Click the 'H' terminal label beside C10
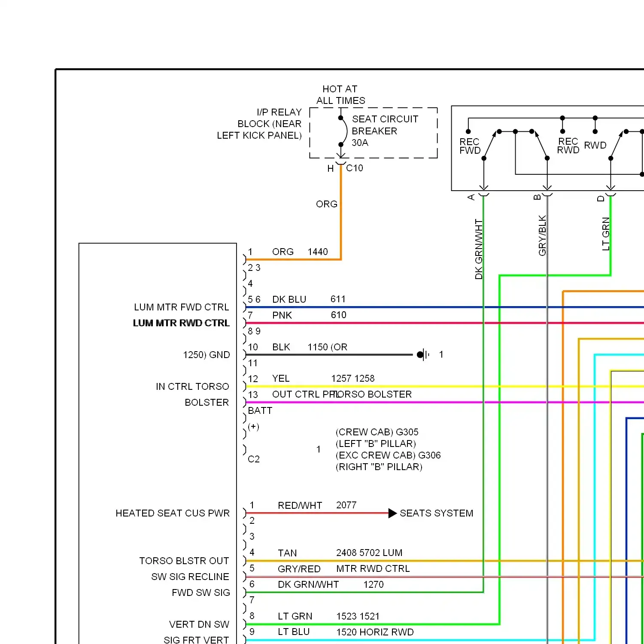Screen dimensions: 644x644 click(x=331, y=169)
